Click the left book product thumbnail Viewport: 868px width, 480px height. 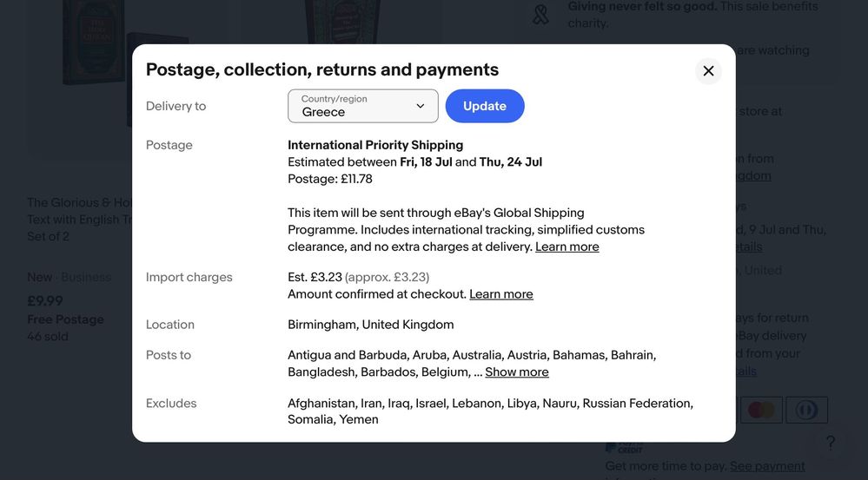pos(91,43)
